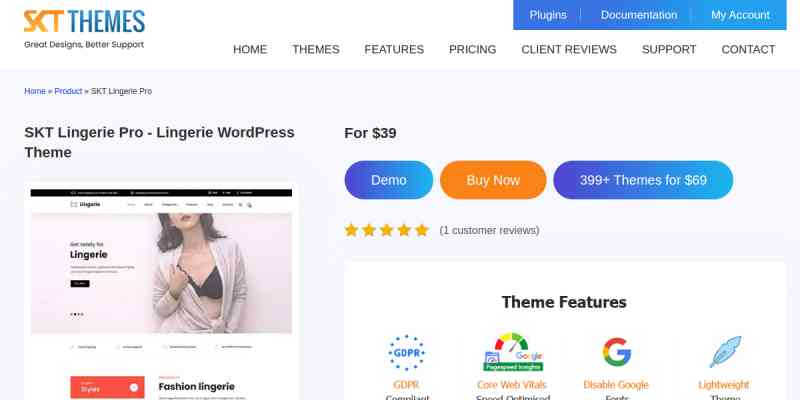The image size is (800, 400).
Task: Select Pricing in main navigation
Action: (472, 49)
